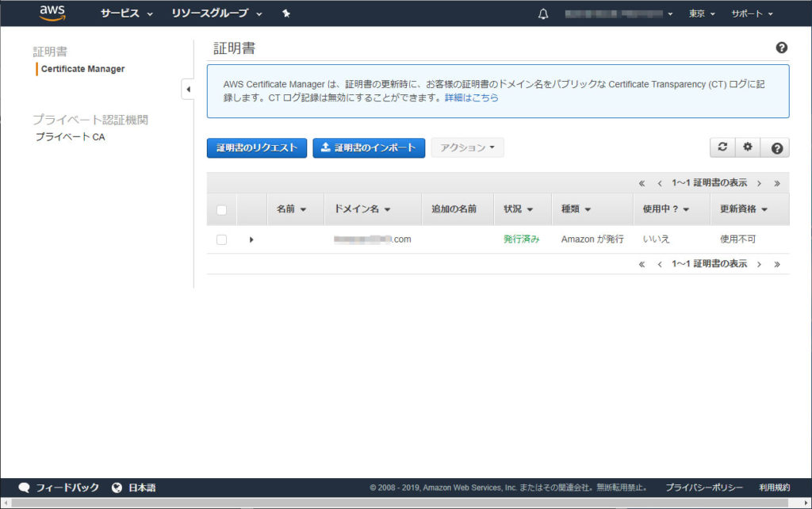Open the リソースグループ menu
Viewport: 812px width, 509px height.
click(x=216, y=13)
